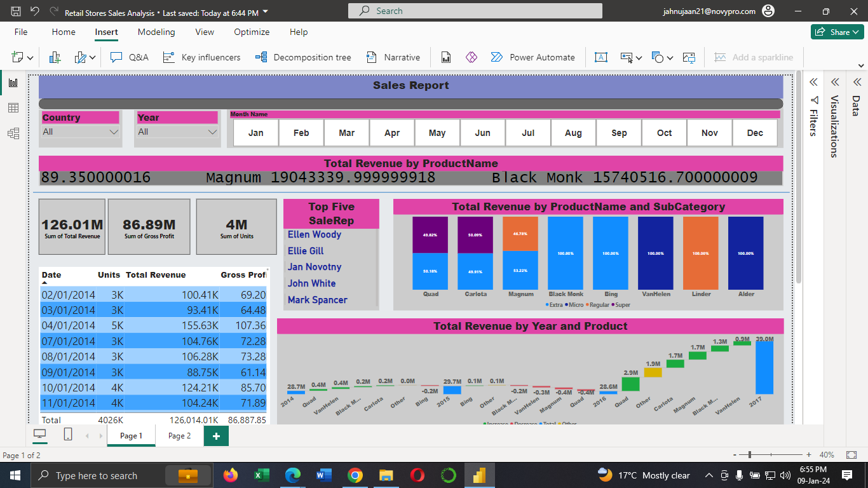
Task: Insert a text box from ribbon
Action: coord(600,57)
